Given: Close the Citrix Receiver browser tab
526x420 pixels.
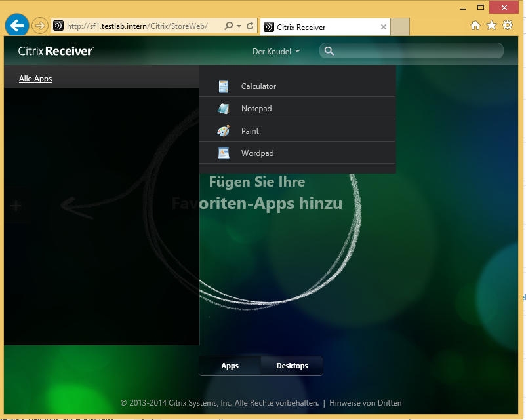Looking at the screenshot, I should (x=384, y=27).
